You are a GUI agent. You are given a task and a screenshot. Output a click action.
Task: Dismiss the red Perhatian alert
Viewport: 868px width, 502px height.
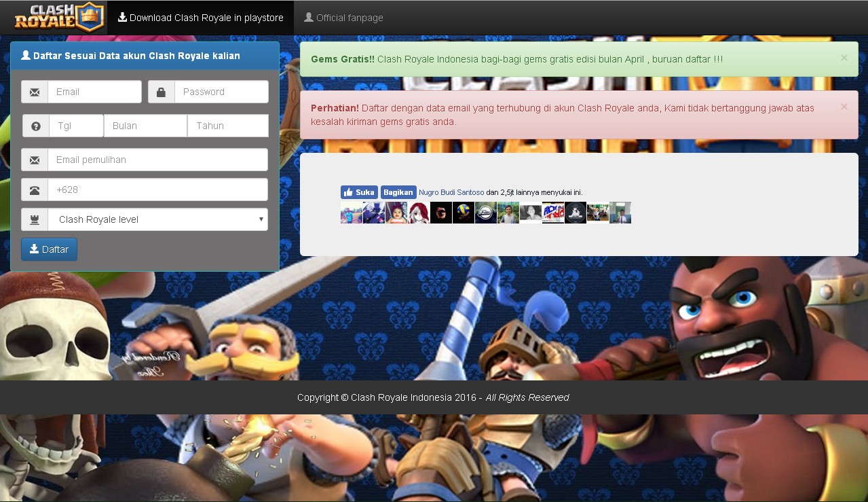coord(844,107)
